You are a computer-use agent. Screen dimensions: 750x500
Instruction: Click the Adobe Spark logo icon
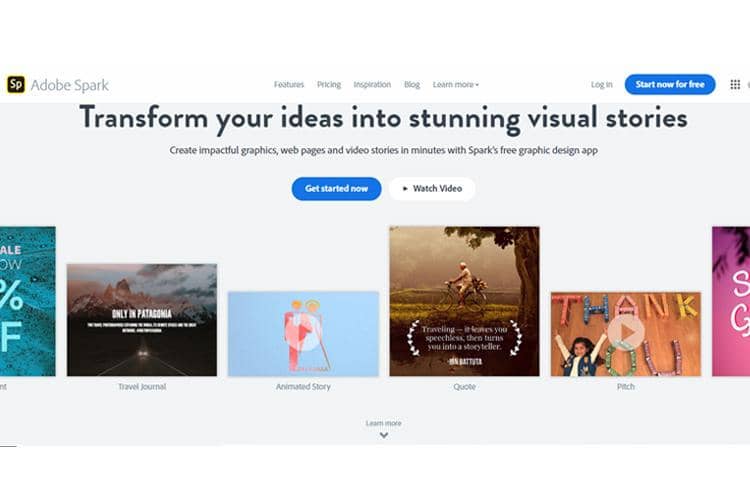tap(16, 85)
